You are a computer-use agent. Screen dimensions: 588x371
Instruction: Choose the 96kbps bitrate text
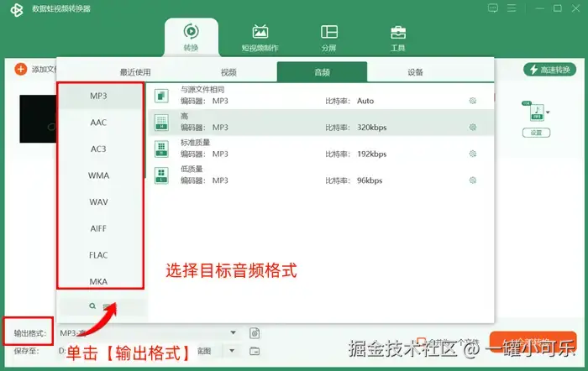[x=370, y=180]
